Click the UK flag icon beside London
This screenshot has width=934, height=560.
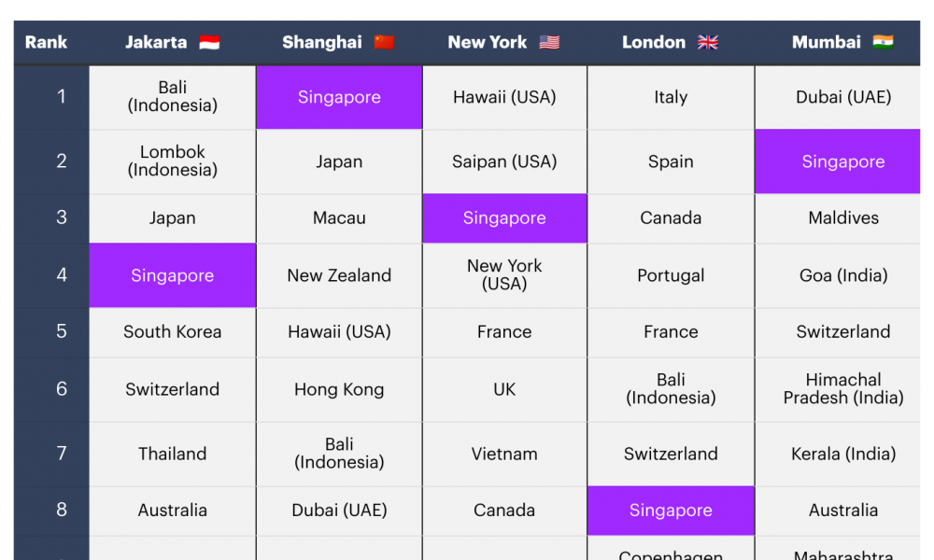[708, 43]
